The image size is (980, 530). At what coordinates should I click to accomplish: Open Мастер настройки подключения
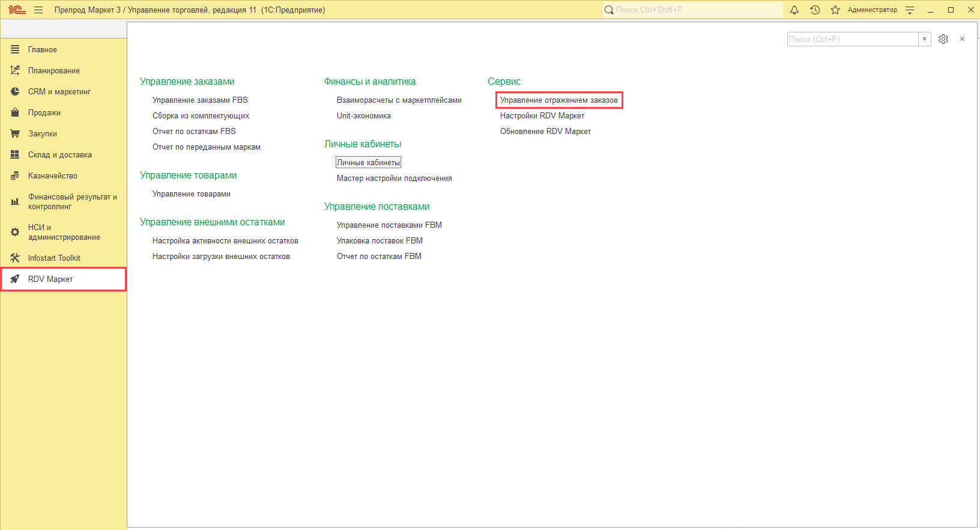point(395,178)
